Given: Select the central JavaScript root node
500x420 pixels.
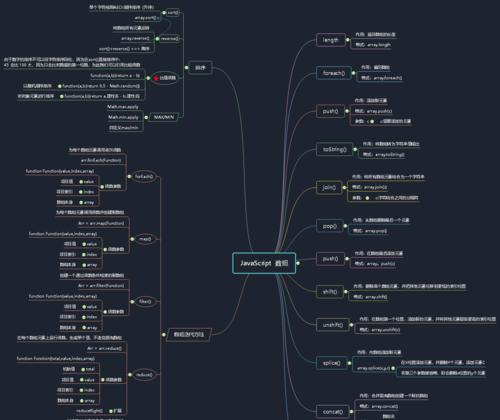Looking at the screenshot, I should pyautogui.click(x=264, y=263).
